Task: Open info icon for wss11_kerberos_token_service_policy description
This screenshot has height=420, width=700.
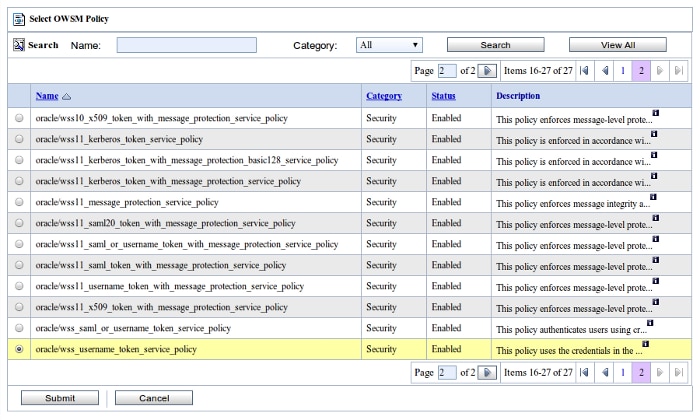Action: click(656, 133)
